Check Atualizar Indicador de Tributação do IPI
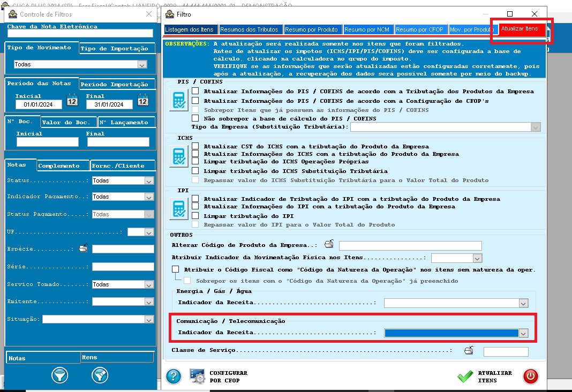The width and height of the screenshot is (572, 392). tap(195, 198)
